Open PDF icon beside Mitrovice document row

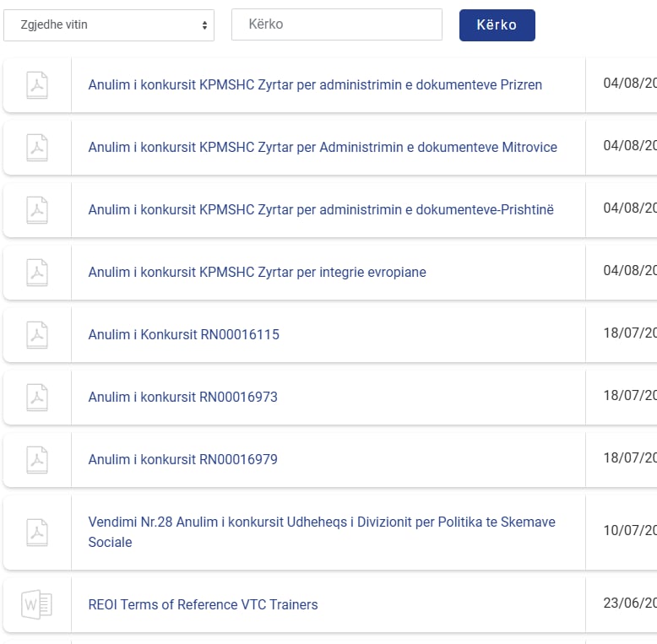(37, 148)
